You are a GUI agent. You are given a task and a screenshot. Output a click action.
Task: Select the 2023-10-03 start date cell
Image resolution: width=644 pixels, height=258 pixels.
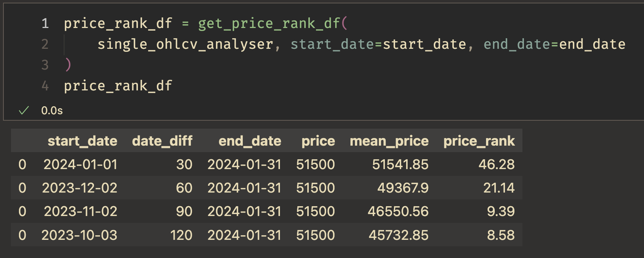pos(79,235)
